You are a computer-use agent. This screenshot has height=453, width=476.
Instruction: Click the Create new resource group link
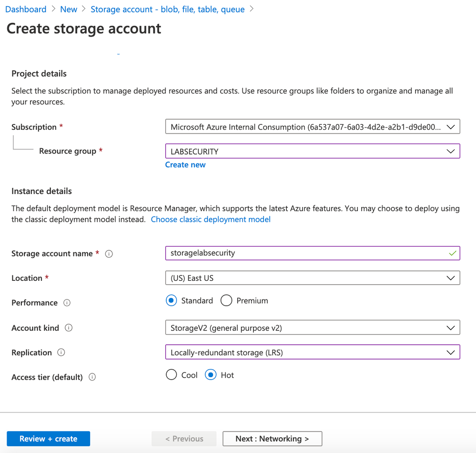click(x=185, y=165)
